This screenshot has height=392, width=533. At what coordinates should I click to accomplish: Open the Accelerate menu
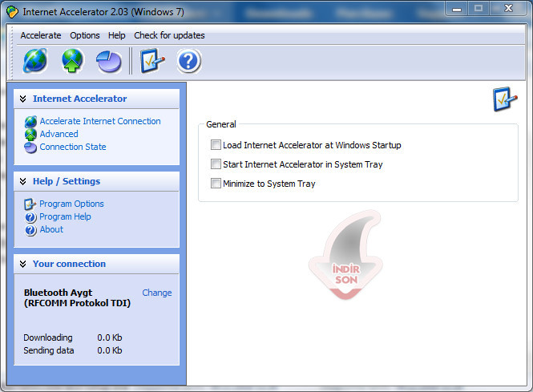pos(41,35)
